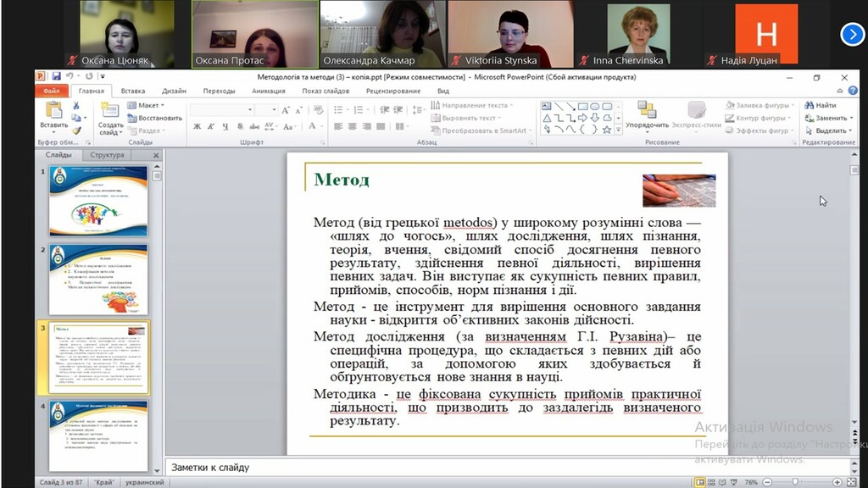Toggle bold (Ж) formatting
The height and width of the screenshot is (488, 868).
click(x=197, y=127)
